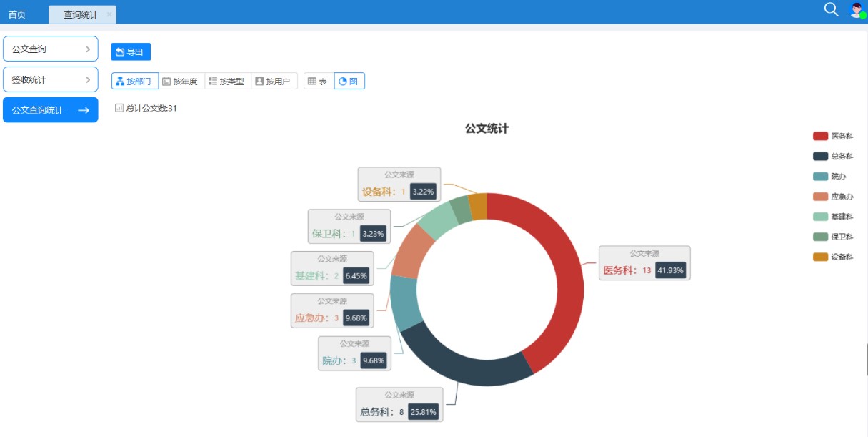868x437 pixels.
Task: Go to the 首页 tab
Action: point(17,14)
